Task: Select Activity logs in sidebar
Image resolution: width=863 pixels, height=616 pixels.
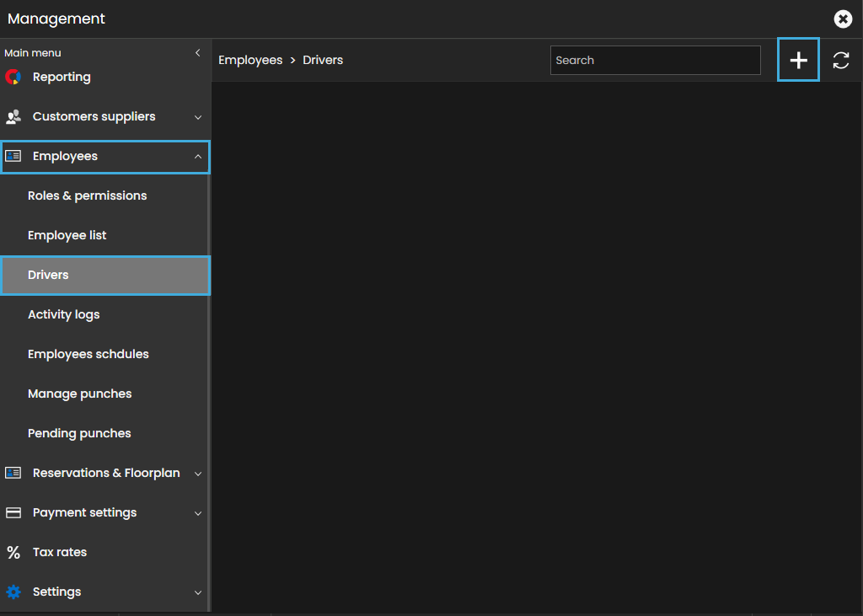Action: click(x=64, y=314)
